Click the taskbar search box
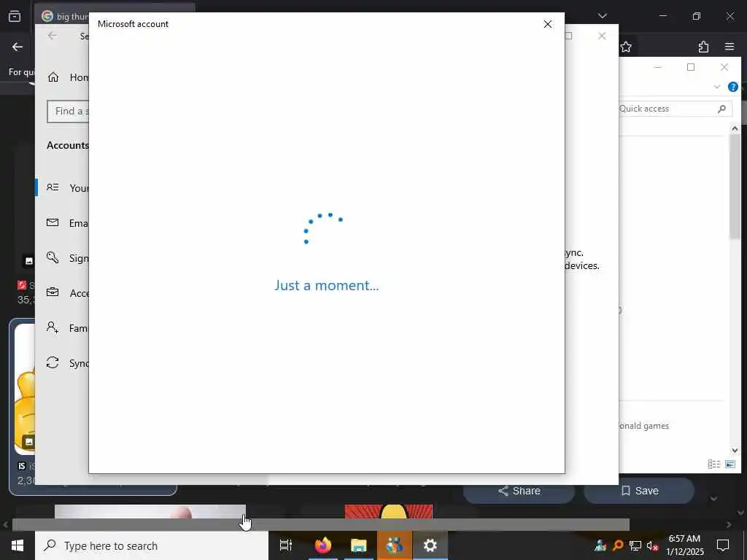The image size is (747, 560). 152,545
